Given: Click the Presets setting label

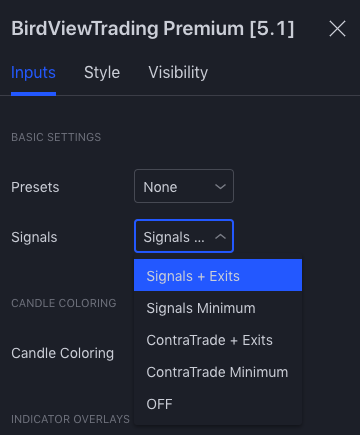Looking at the screenshot, I should pos(35,187).
